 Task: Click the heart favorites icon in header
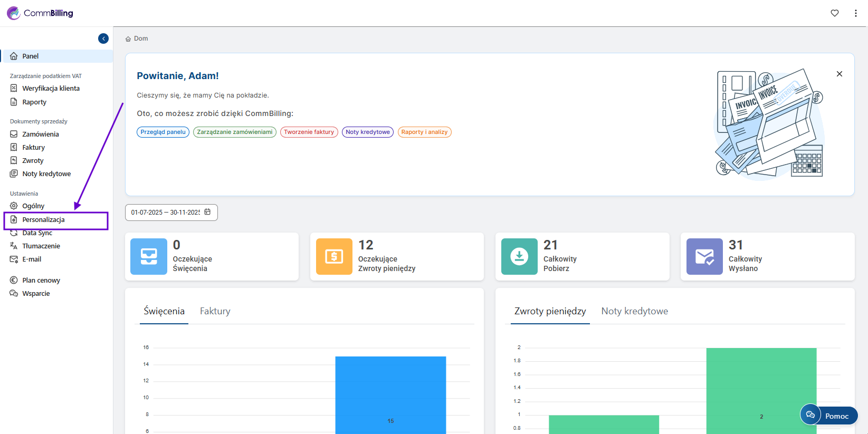[834, 13]
